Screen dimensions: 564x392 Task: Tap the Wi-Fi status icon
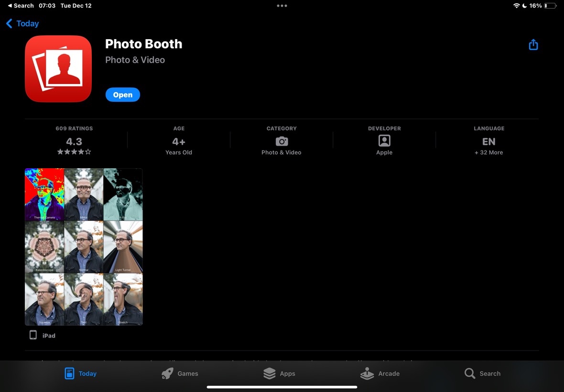click(517, 6)
